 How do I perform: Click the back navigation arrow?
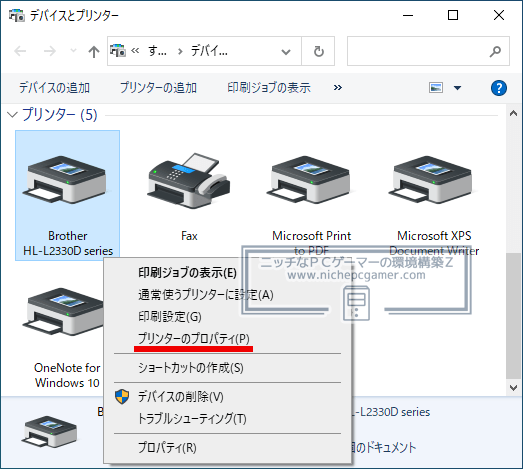click(x=20, y=51)
